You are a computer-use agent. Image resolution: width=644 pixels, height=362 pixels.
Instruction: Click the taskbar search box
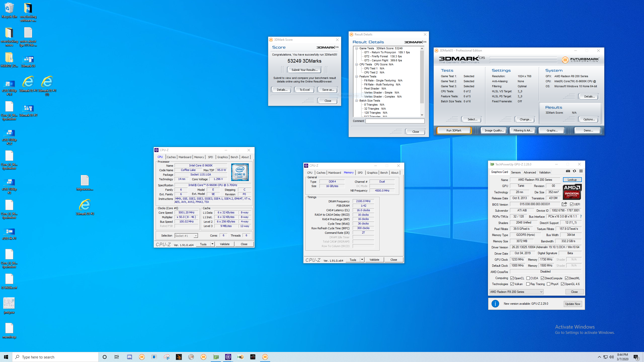[x=55, y=357]
